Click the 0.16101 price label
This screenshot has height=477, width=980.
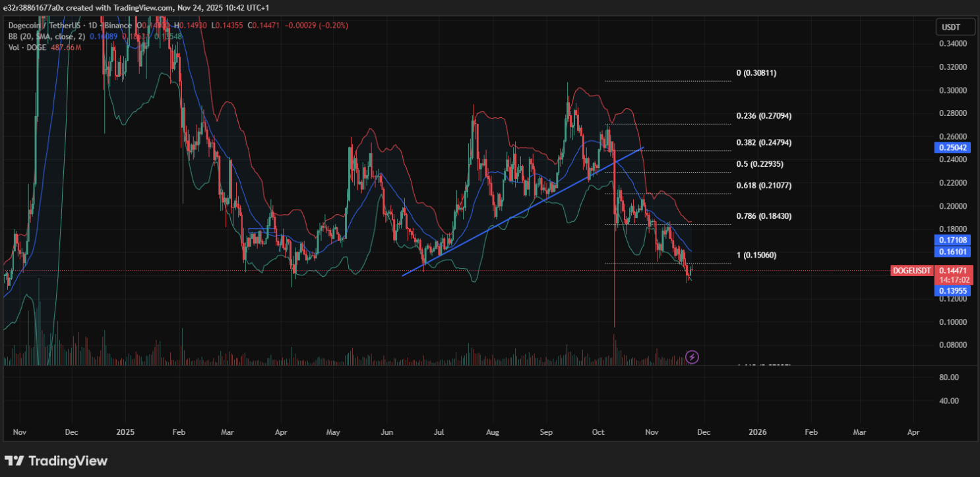952,251
